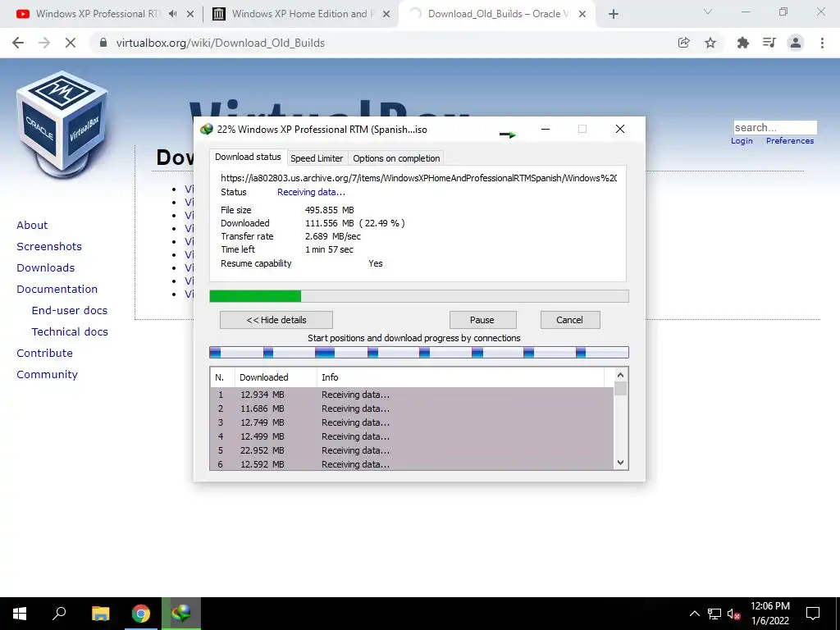Open the tab search chevron
Viewport: 840px width, 630px height.
[x=708, y=11]
